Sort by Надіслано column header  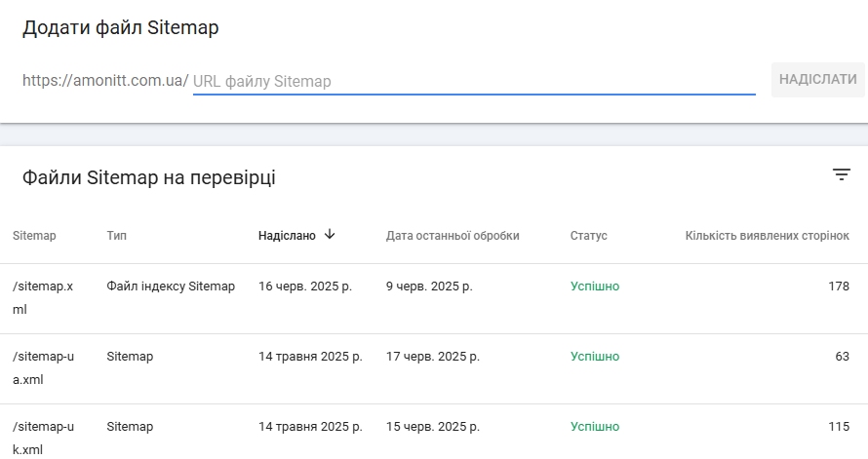click(287, 236)
